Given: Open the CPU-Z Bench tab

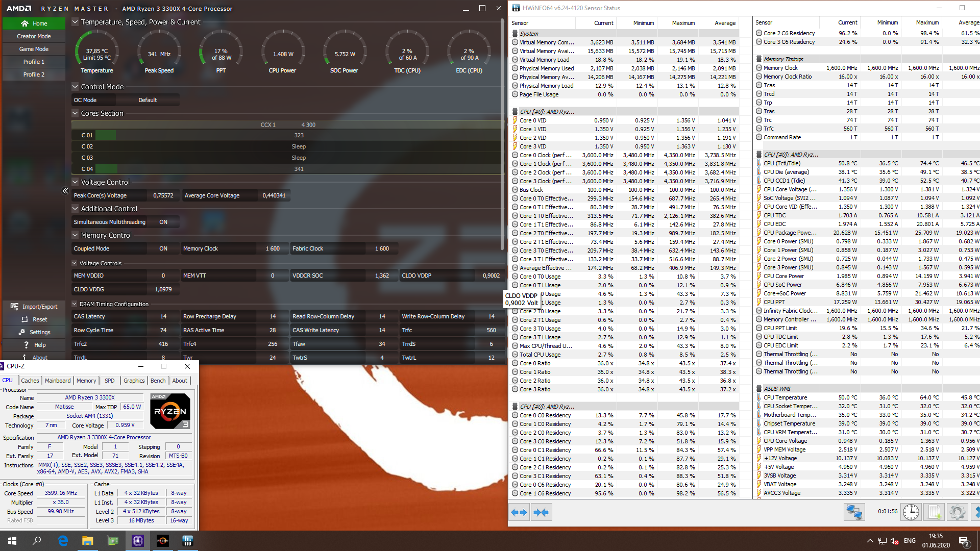Looking at the screenshot, I should [x=158, y=381].
